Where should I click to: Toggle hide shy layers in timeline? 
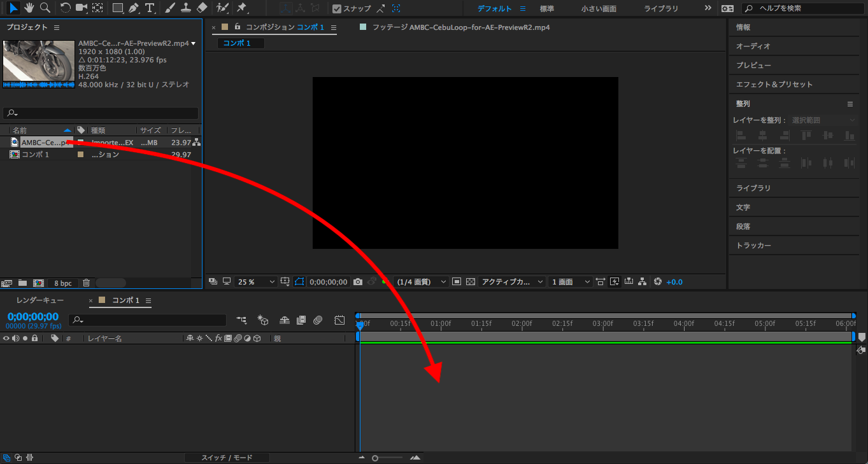(285, 320)
